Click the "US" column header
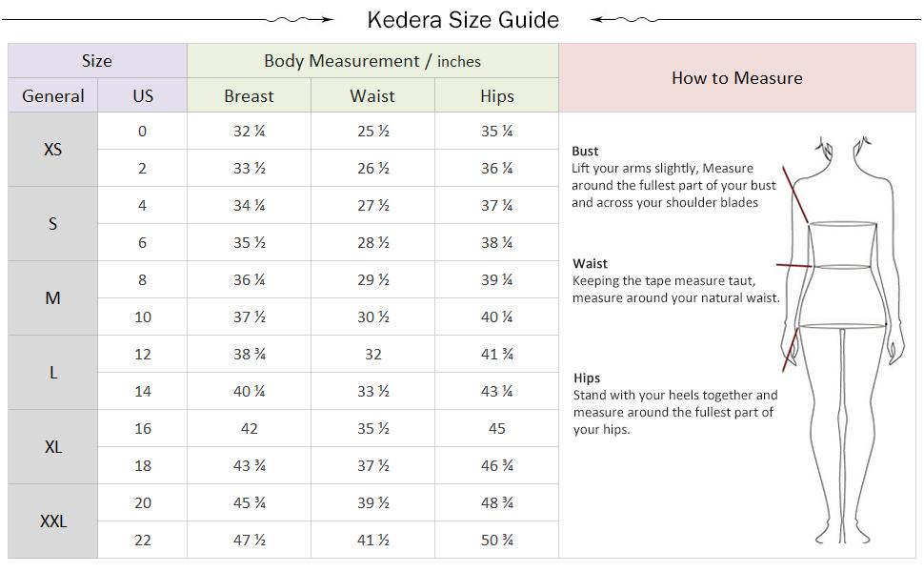 (x=143, y=96)
